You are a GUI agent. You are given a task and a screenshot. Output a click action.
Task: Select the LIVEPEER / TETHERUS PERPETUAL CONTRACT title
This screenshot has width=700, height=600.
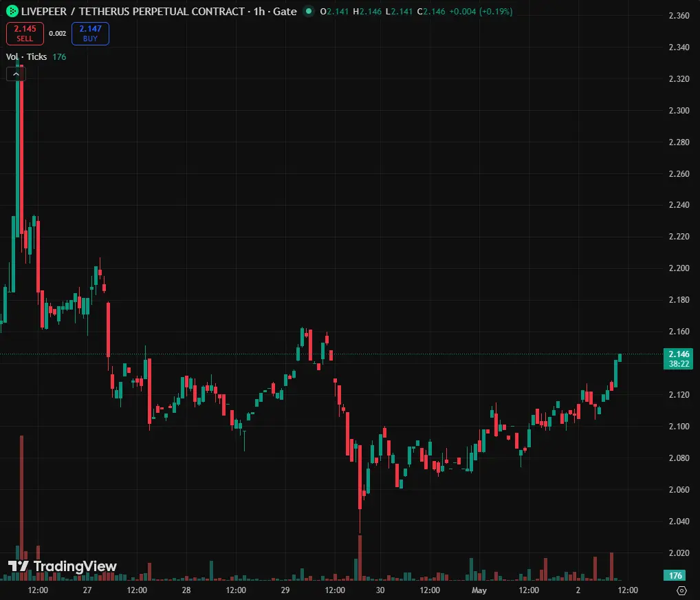coord(133,12)
